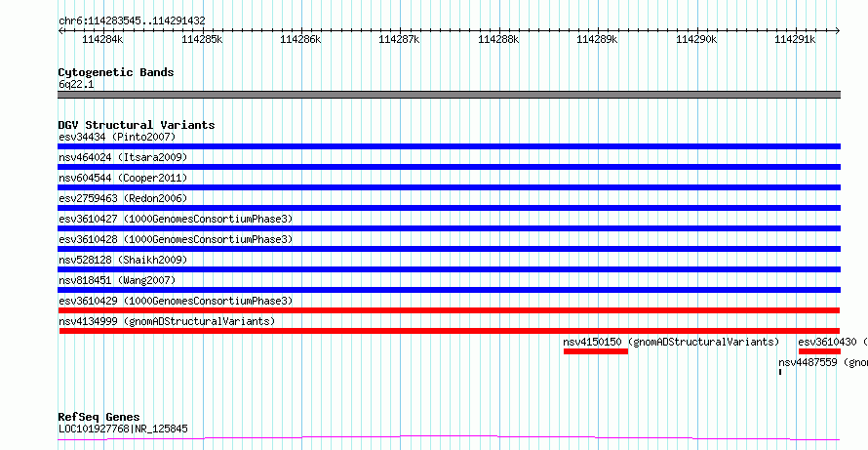The width and height of the screenshot is (868, 450).
Task: Click the nsv604544 blue variant bar
Action: pyautogui.click(x=449, y=187)
